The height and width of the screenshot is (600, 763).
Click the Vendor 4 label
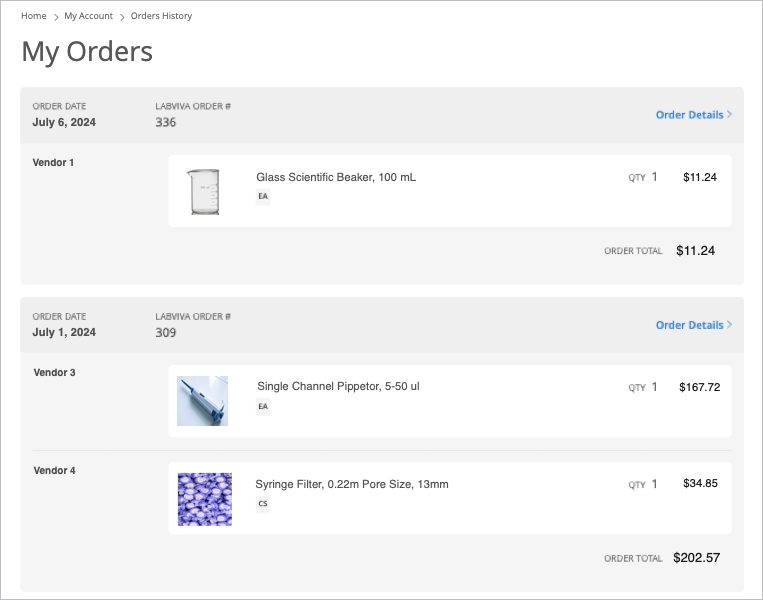point(54,471)
